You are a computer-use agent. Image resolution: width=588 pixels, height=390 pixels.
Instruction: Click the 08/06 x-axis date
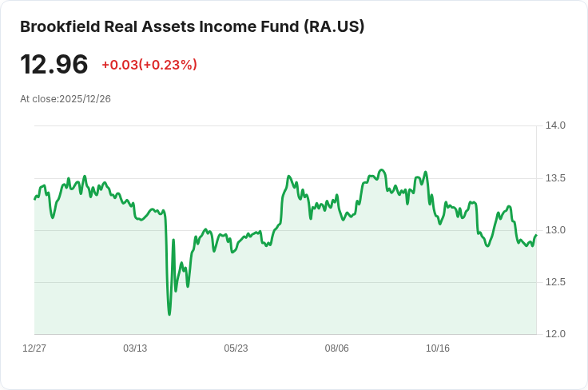point(337,348)
